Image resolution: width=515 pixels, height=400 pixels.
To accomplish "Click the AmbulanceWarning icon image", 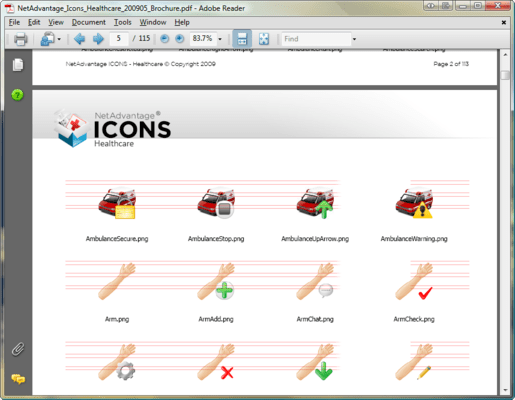I will (x=414, y=202).
